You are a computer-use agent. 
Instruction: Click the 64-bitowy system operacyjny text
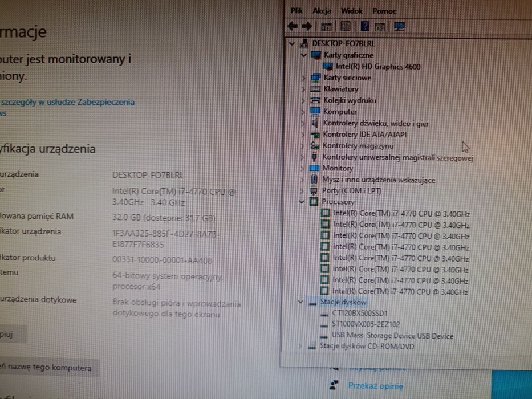click(167, 276)
